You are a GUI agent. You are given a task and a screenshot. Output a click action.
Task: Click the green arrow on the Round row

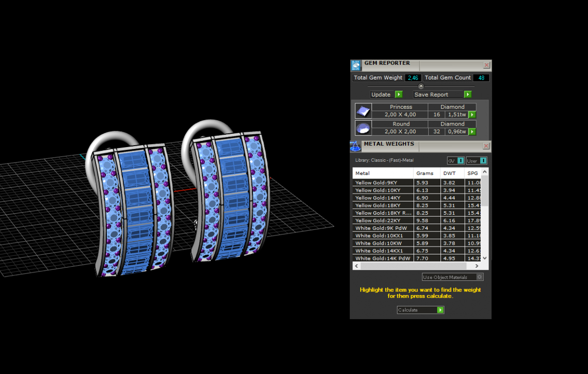(472, 132)
